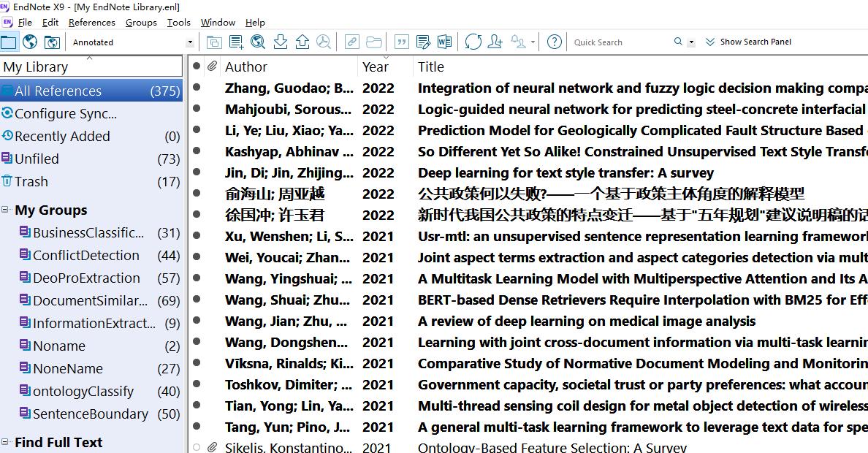Expand the Show Search Panel chevron
Viewport: 868px width, 453px height.
[x=709, y=42]
